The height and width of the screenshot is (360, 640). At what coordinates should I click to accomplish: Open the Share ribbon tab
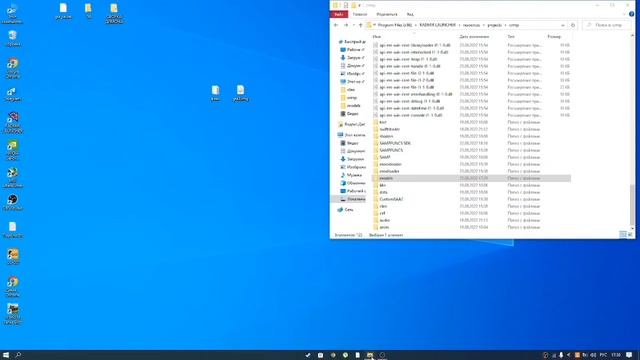point(387,14)
